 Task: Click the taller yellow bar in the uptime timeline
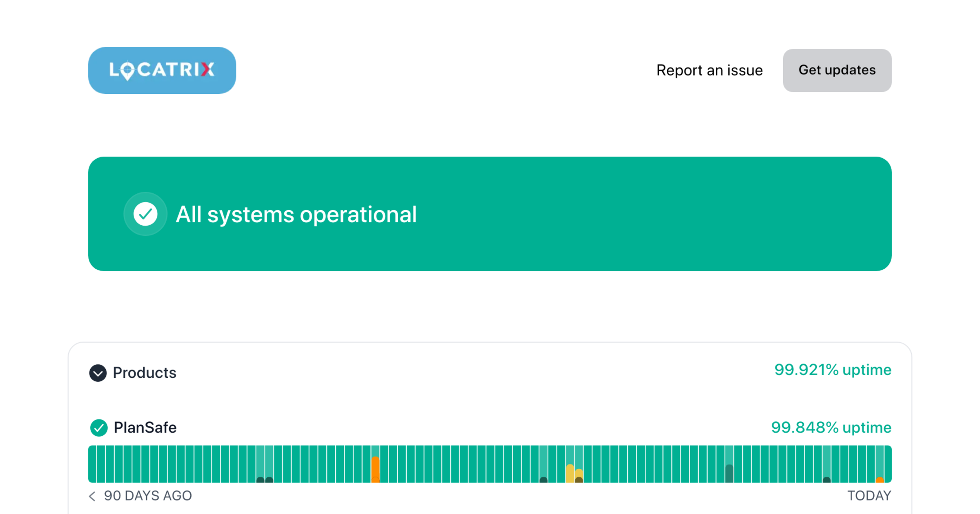coord(570,473)
